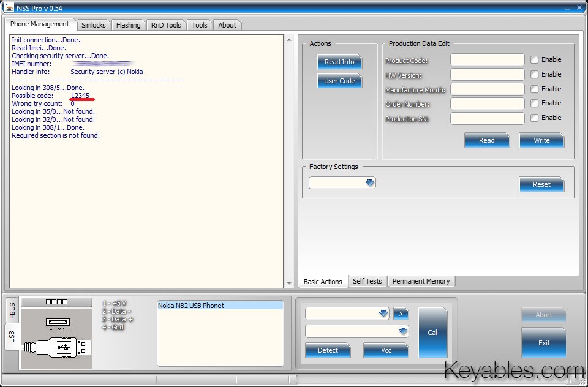Screen dimensions: 588x387
Task: Open the RnD Tools tab
Action: [x=166, y=25]
